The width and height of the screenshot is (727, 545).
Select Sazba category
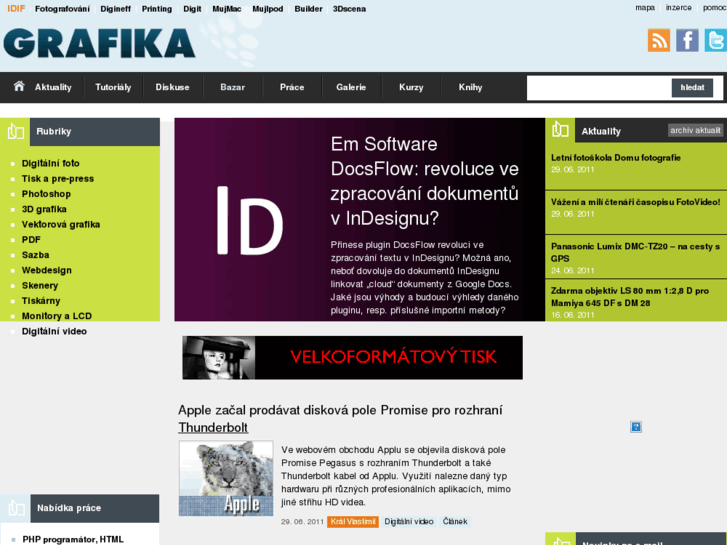[x=35, y=255]
